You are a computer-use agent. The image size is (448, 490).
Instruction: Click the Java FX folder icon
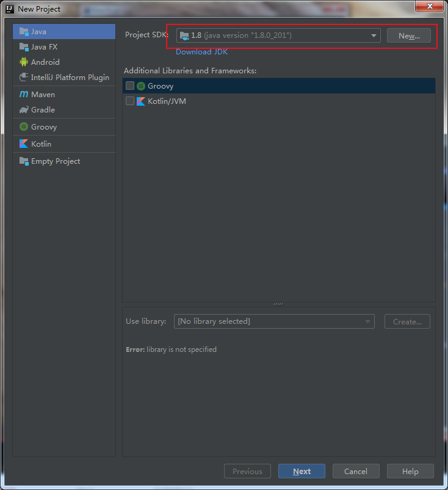(24, 46)
